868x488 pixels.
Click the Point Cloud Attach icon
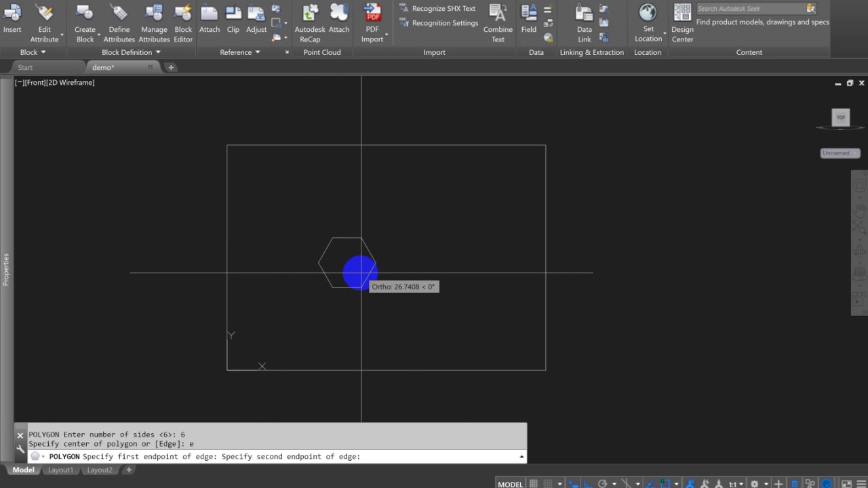tap(339, 19)
